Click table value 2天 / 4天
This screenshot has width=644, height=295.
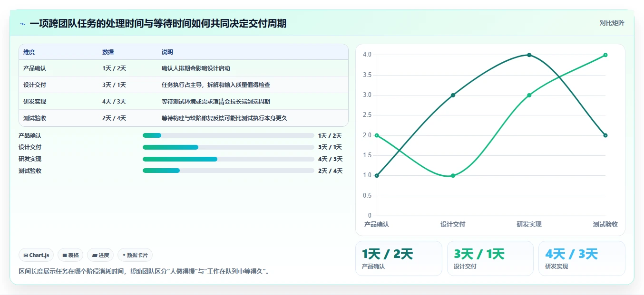[x=114, y=118]
